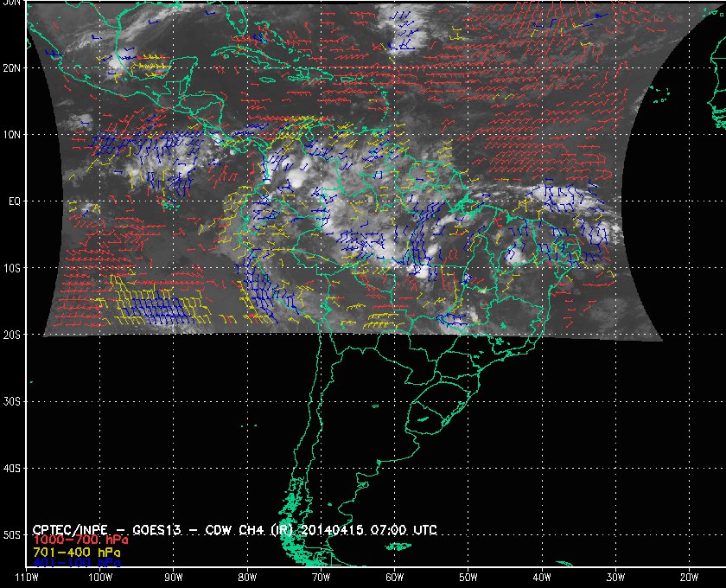
Task: Click the 90W longitude label
Action: coord(174,578)
